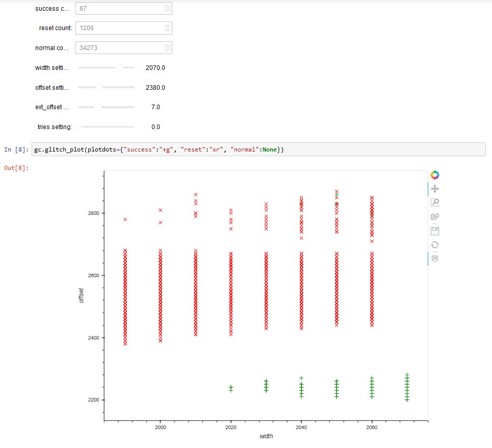This screenshot has height=448, width=492.
Task: Reset the plot view
Action: point(434,244)
